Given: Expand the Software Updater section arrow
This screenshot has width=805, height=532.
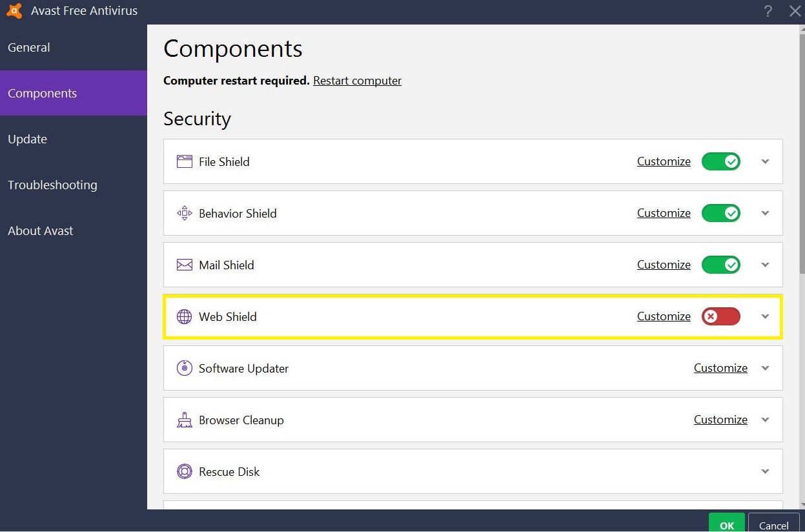Looking at the screenshot, I should click(x=765, y=368).
